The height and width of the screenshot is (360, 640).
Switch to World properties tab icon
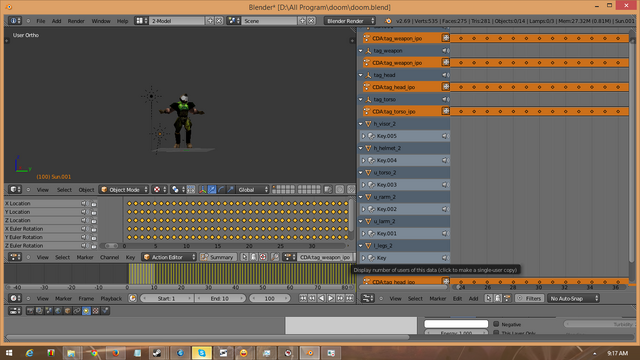pos(58,311)
